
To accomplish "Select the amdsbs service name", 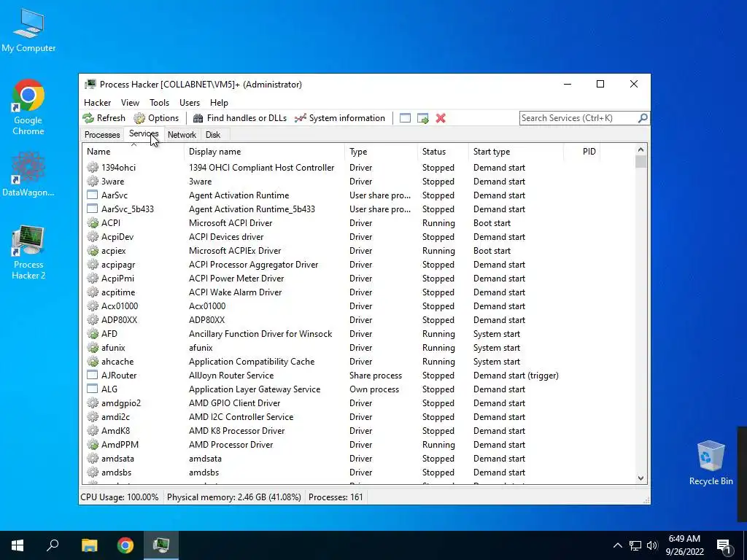I will (x=116, y=472).
